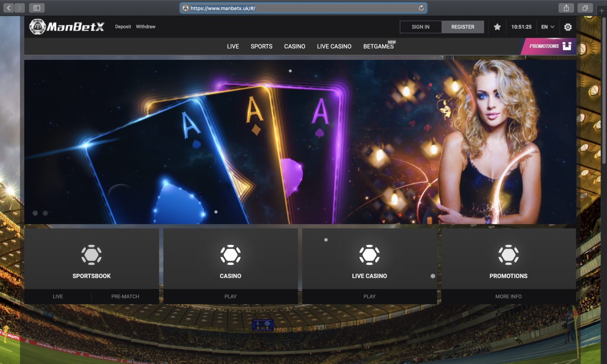The width and height of the screenshot is (607, 364).
Task: Open the EN language dropdown
Action: tap(547, 27)
